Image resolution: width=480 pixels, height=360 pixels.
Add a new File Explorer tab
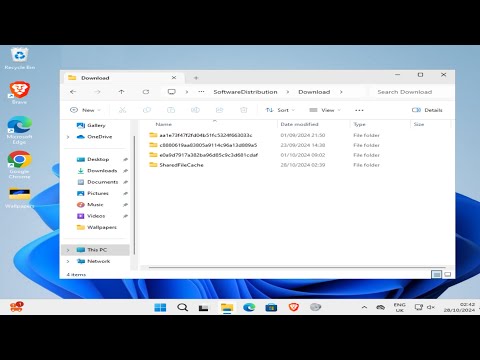point(196,78)
